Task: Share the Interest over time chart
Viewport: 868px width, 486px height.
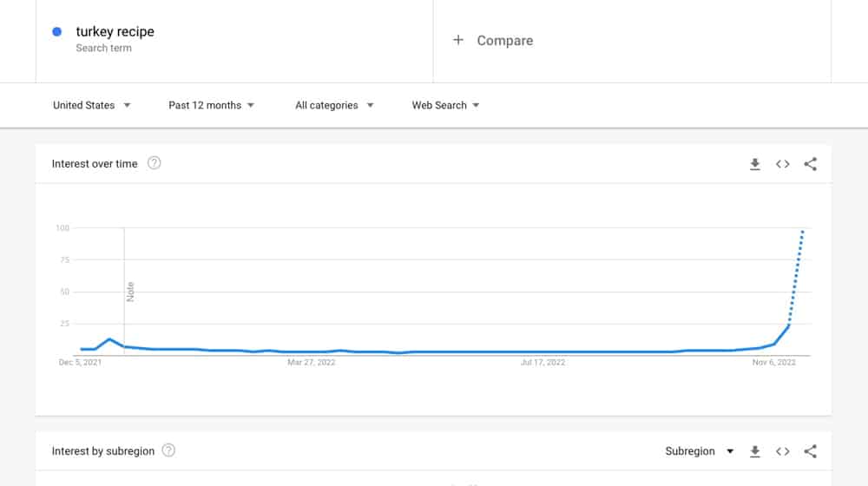Action: tap(811, 164)
